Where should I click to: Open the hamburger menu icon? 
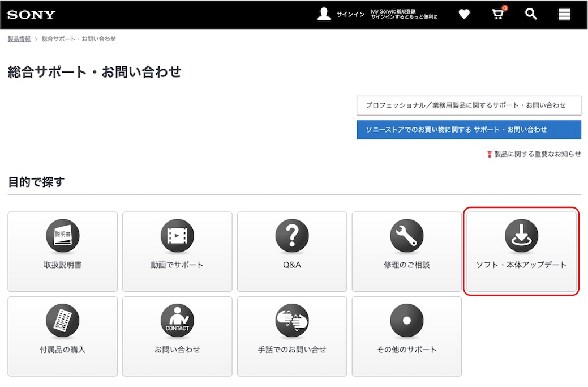[x=564, y=15]
